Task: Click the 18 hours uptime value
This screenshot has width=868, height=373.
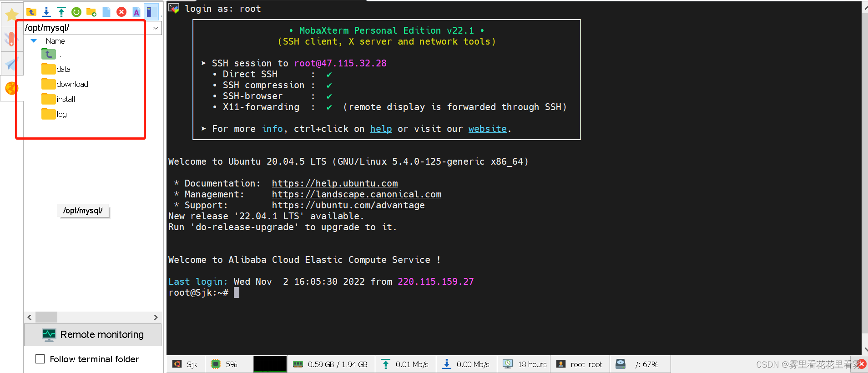Action: [x=532, y=364]
